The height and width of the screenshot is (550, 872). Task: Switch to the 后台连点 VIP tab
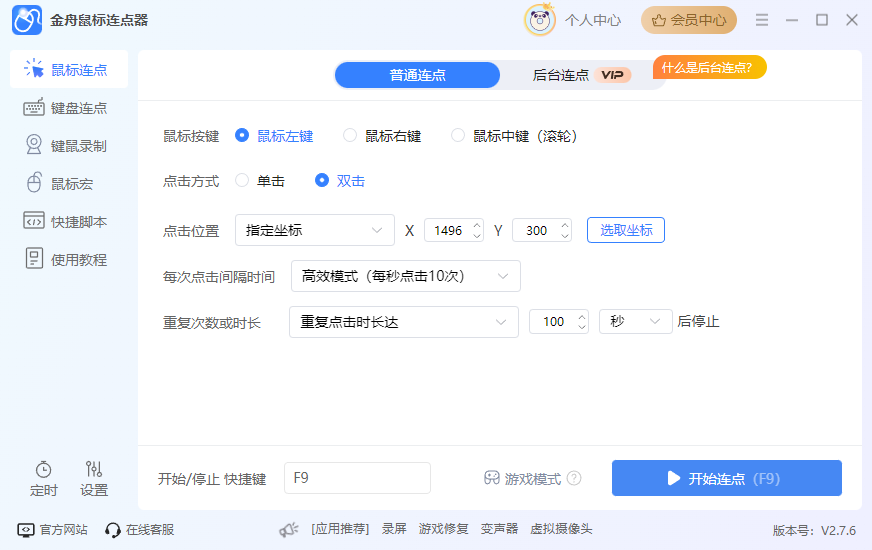[x=581, y=75]
